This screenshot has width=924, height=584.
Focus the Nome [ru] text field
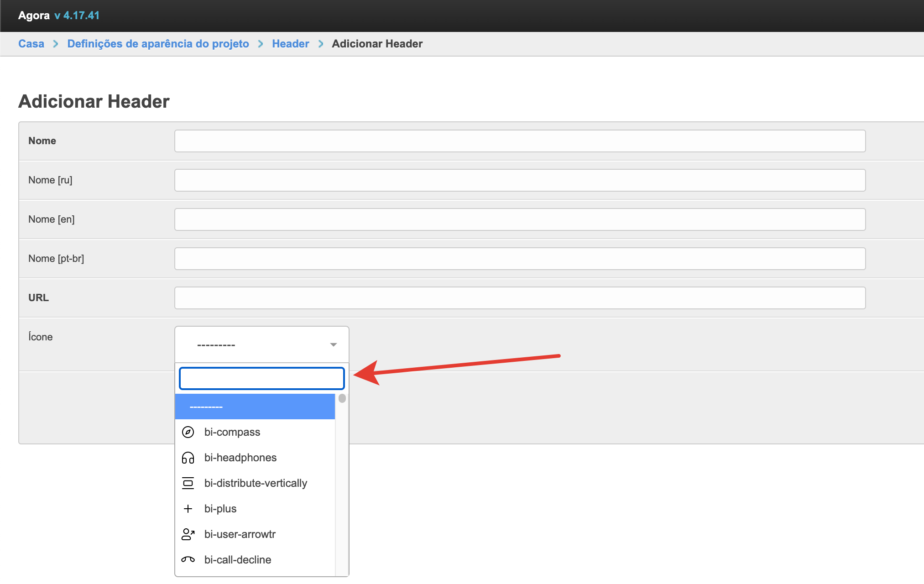[x=520, y=180]
